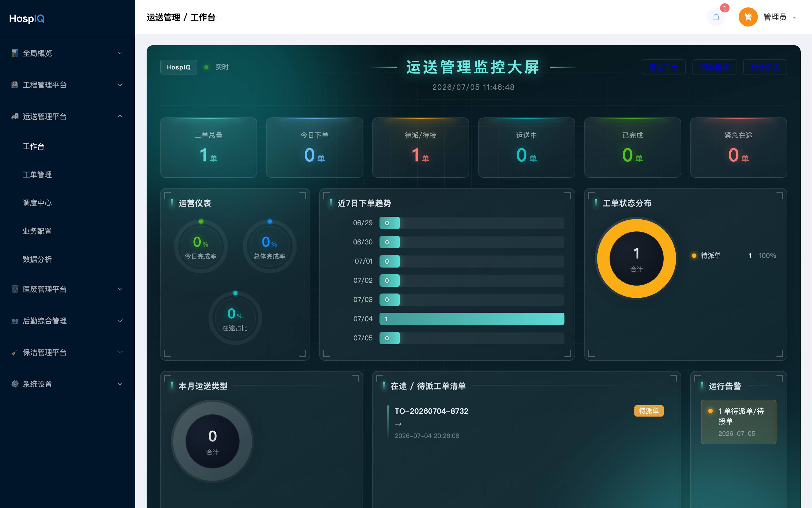
Task: Click work order TO-20260704-8732
Action: point(431,411)
